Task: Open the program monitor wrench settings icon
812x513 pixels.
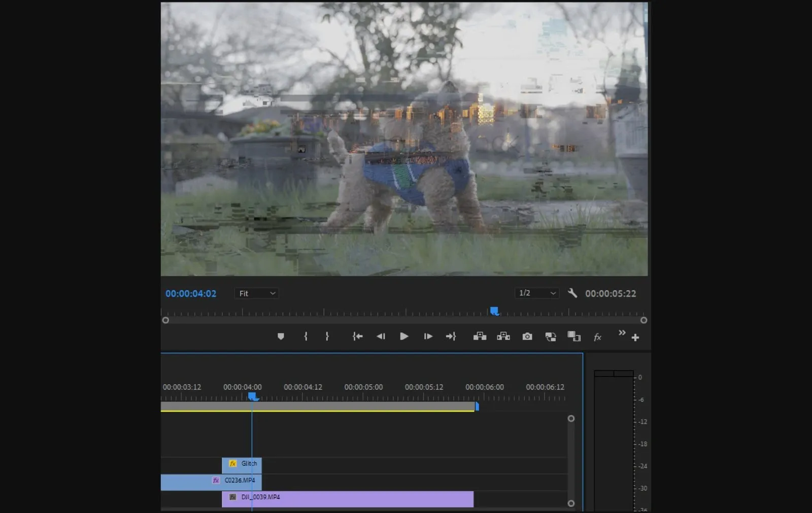Action: click(572, 293)
